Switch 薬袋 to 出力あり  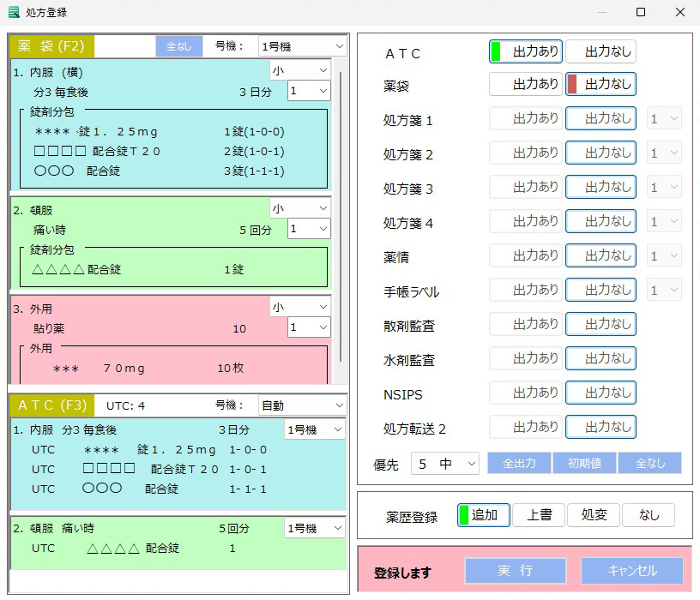525,84
